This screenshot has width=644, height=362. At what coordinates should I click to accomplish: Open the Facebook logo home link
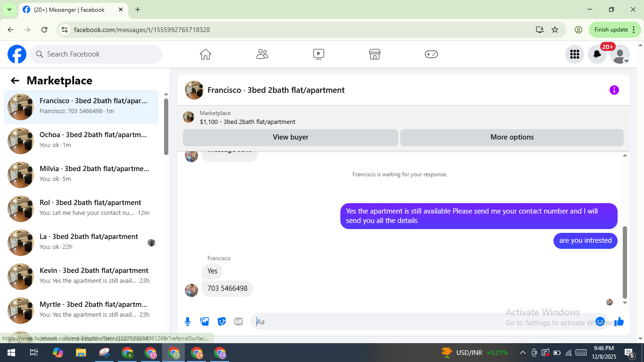pos(17,54)
